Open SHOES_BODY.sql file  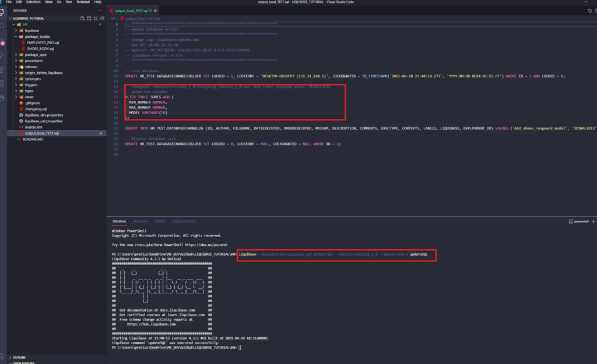[x=57, y=49]
